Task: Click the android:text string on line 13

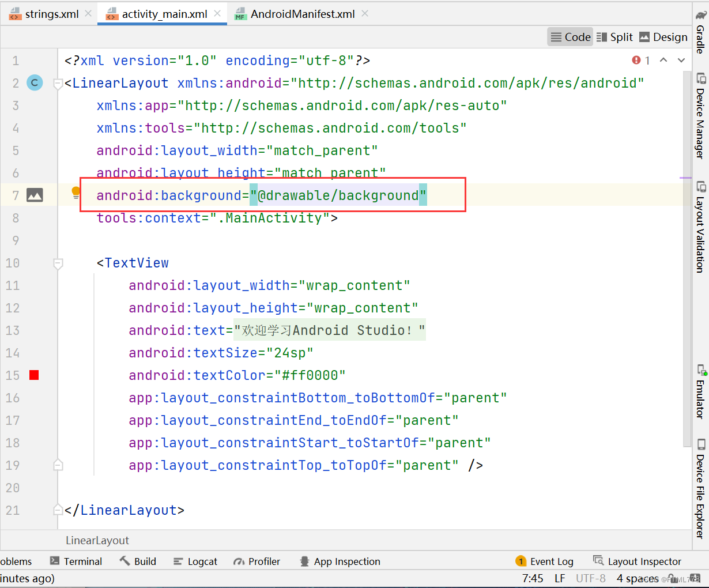Action: click(330, 330)
